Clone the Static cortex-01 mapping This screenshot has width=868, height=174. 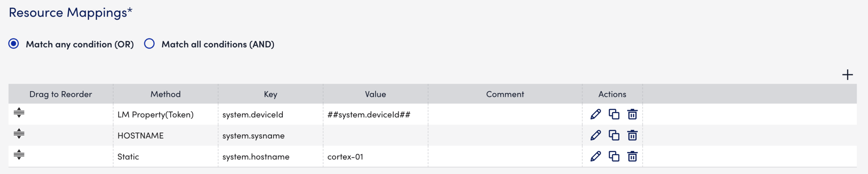point(614,157)
